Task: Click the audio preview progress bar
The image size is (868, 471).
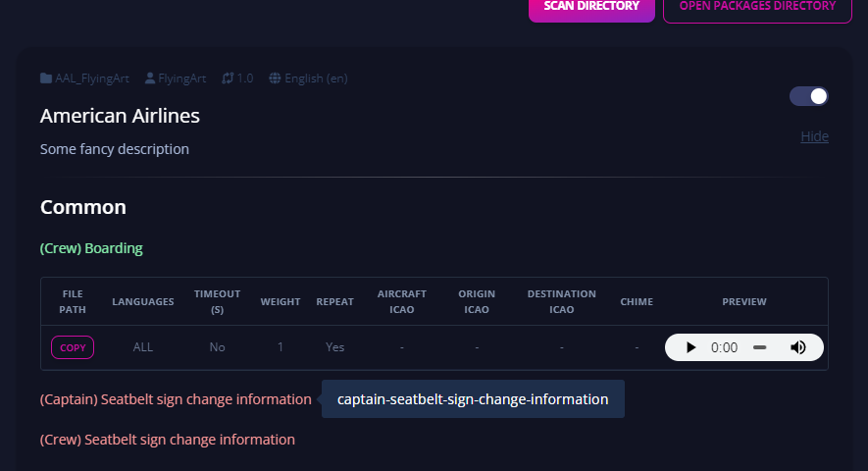Action: 759,347
